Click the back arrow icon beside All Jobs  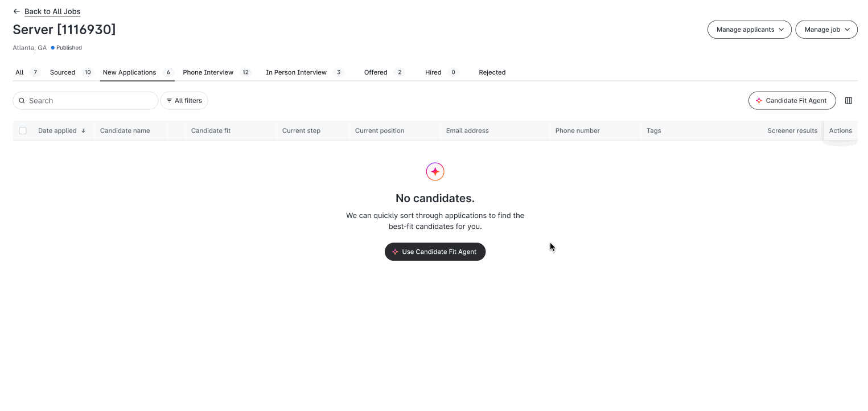17,11
